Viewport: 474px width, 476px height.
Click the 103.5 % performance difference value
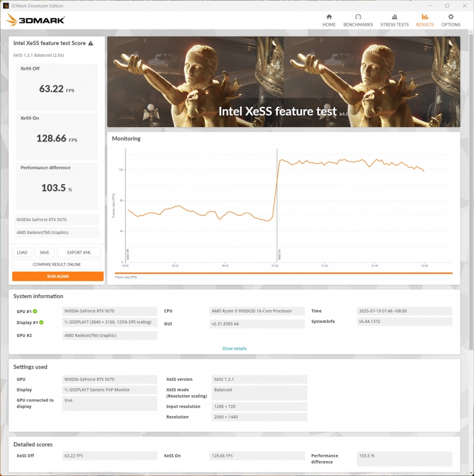click(x=56, y=188)
